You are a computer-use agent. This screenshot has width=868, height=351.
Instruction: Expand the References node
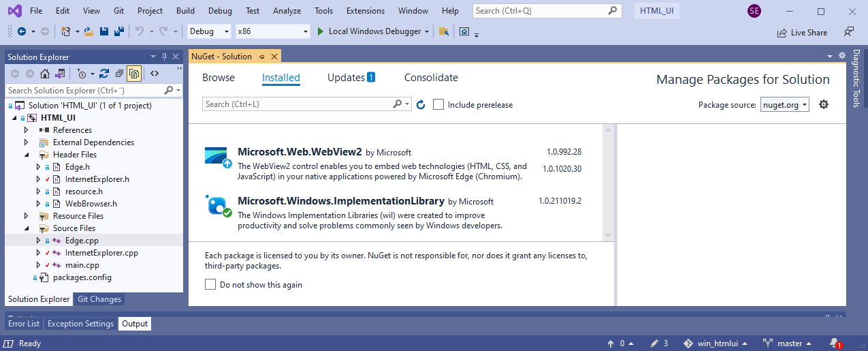tap(27, 130)
